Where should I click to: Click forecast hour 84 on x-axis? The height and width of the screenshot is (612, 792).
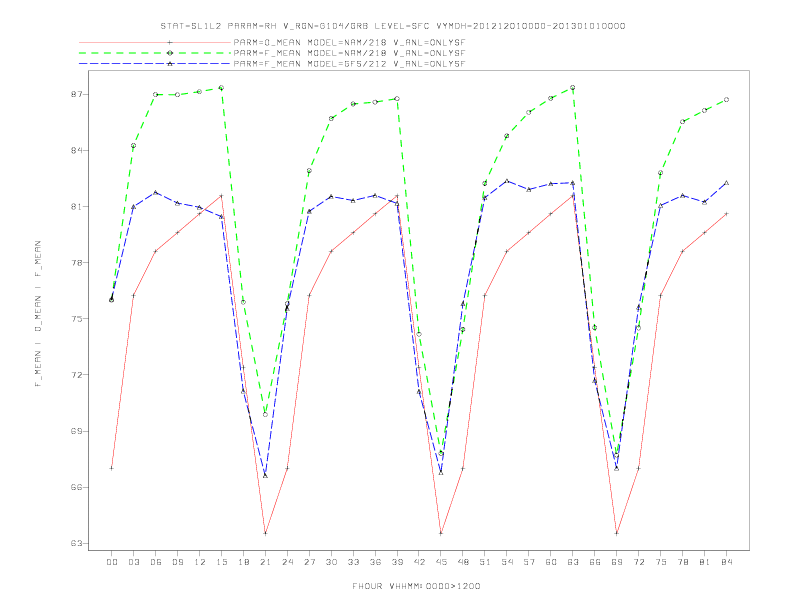coord(727,562)
